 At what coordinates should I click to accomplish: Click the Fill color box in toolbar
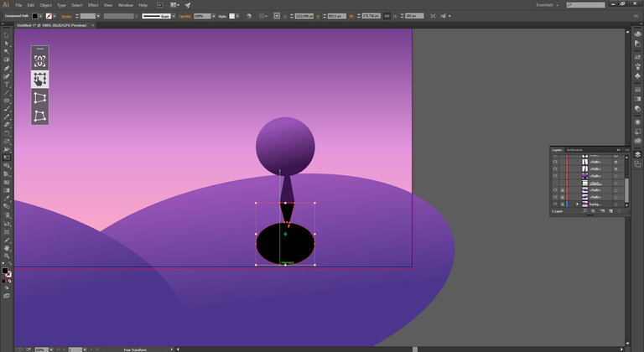point(5,271)
